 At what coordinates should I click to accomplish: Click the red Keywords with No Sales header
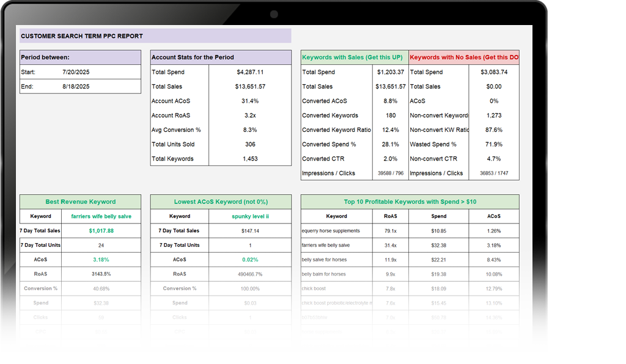click(464, 57)
